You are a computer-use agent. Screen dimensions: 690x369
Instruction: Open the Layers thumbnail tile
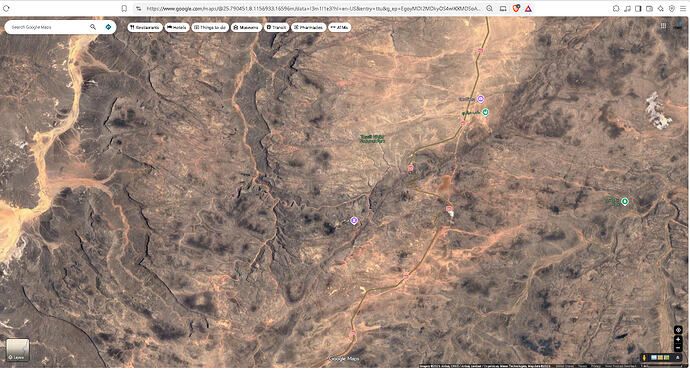pyautogui.click(x=18, y=350)
